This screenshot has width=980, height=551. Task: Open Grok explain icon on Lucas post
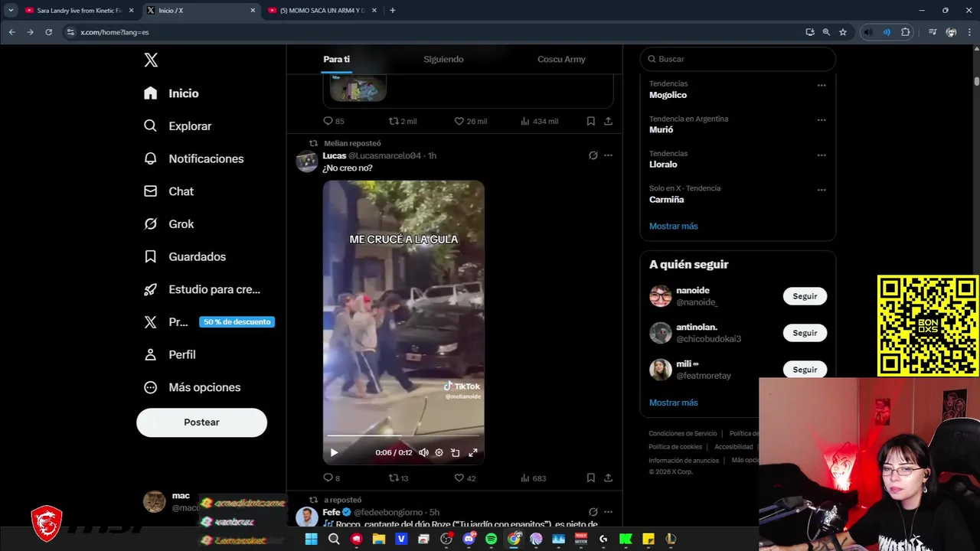(593, 155)
